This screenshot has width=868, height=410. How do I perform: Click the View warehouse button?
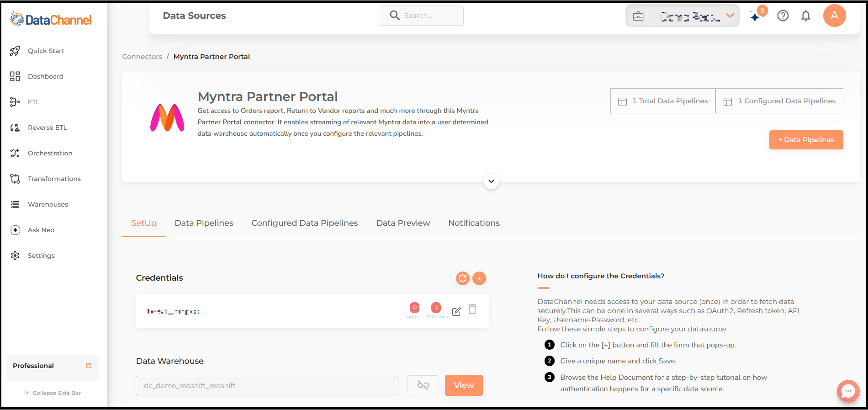464,385
